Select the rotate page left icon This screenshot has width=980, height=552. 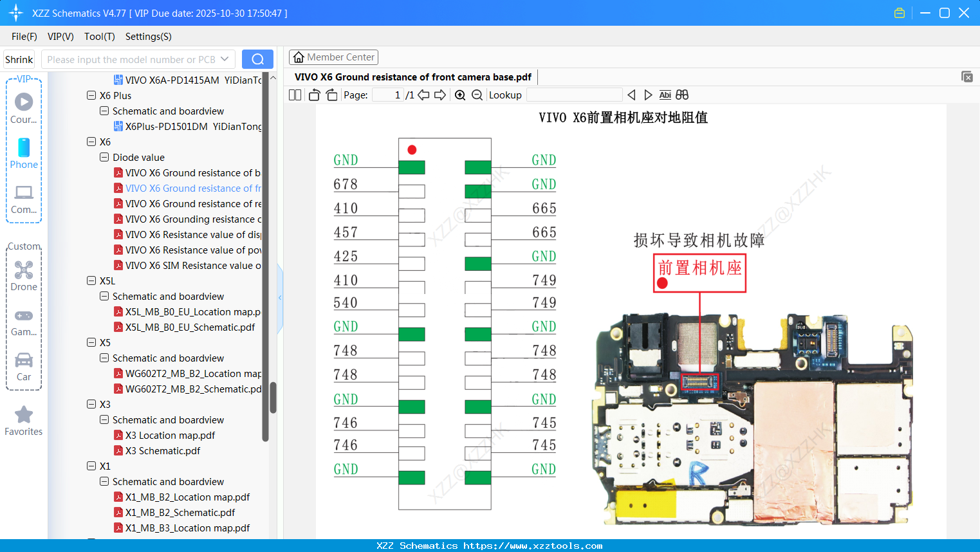tap(314, 95)
